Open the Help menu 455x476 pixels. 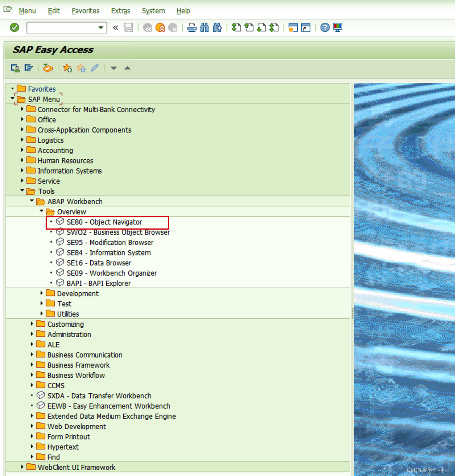tap(183, 11)
